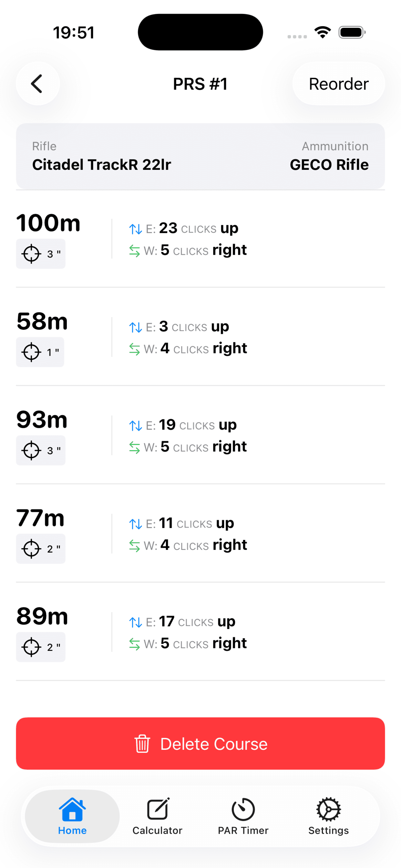Viewport: 401px width, 868px height.
Task: Tap the GECO Rifle ammunition label
Action: [x=329, y=165]
